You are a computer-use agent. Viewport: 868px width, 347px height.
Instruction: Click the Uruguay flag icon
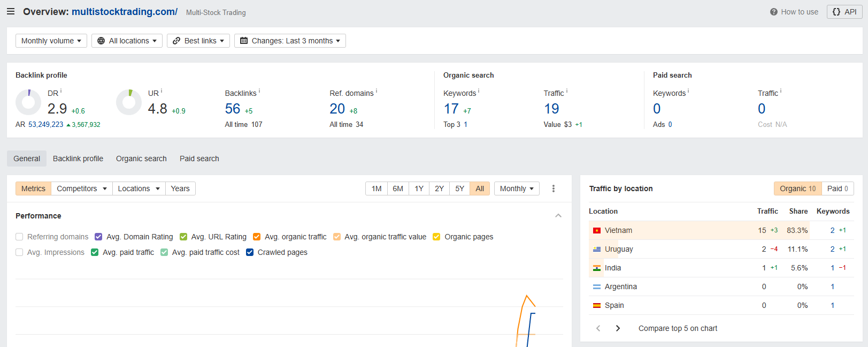point(597,250)
